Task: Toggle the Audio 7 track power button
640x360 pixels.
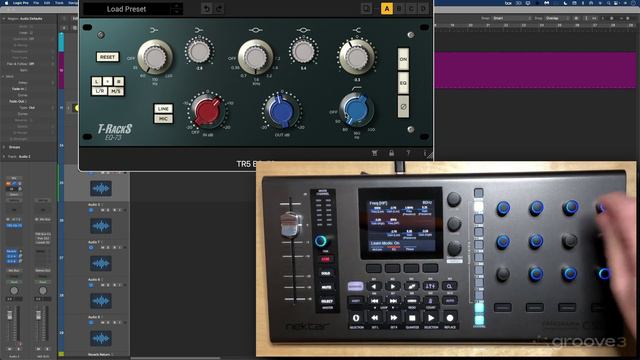Action: 91,247
